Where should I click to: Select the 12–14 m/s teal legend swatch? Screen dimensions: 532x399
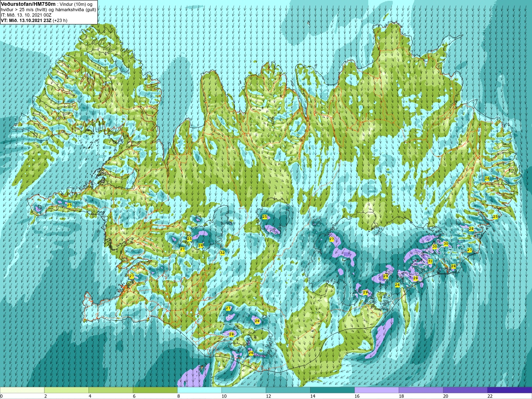tap(288, 390)
